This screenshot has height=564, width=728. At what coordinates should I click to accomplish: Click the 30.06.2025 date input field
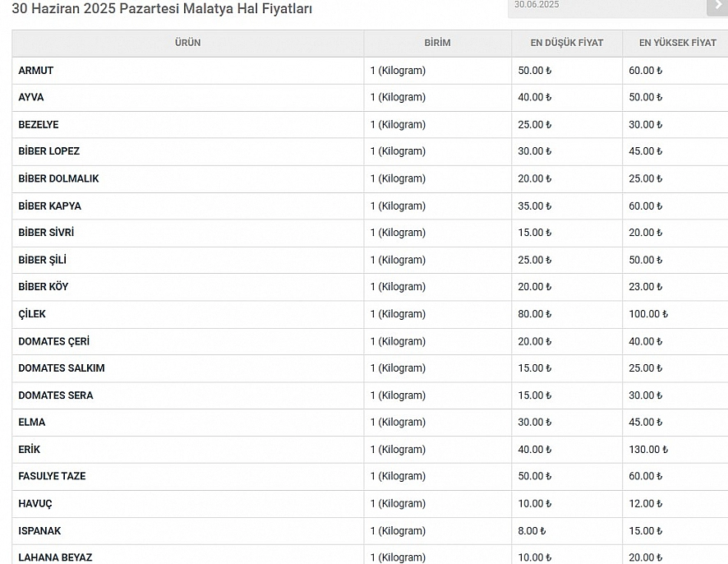[x=606, y=7]
